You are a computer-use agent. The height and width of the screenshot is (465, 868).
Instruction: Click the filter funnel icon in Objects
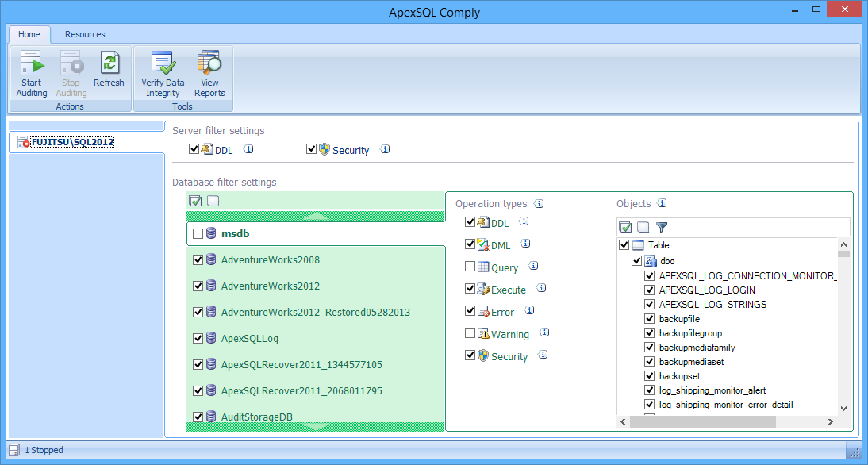point(662,226)
